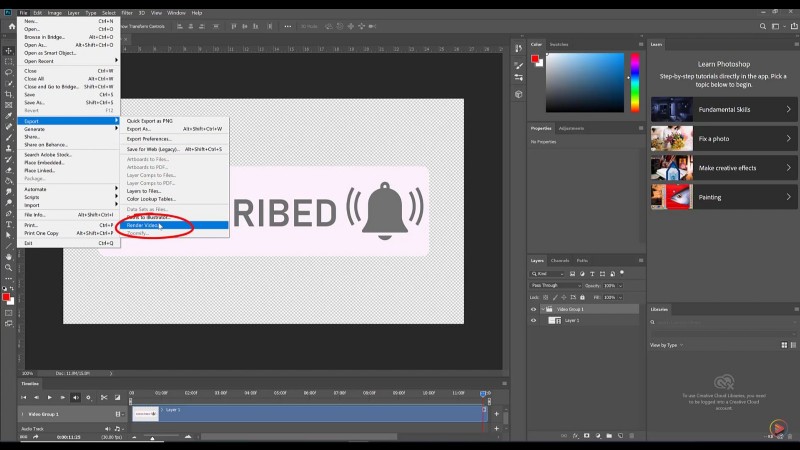Select the Brush tool

9,137
